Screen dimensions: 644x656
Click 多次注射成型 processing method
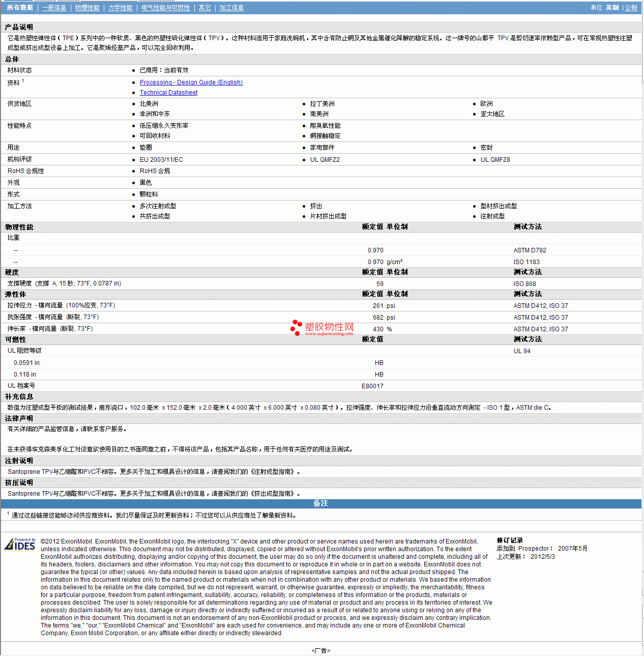(158, 206)
